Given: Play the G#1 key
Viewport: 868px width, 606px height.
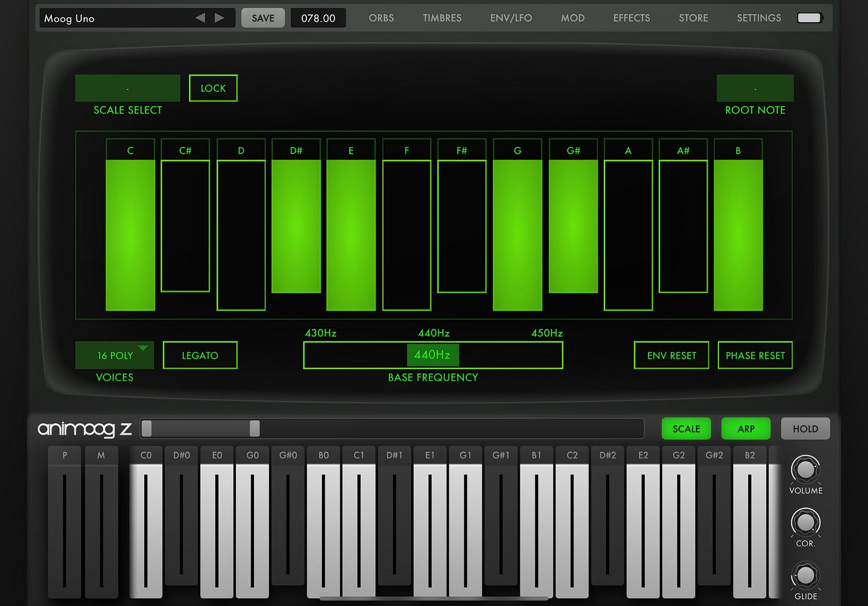Looking at the screenshot, I should pos(501,515).
